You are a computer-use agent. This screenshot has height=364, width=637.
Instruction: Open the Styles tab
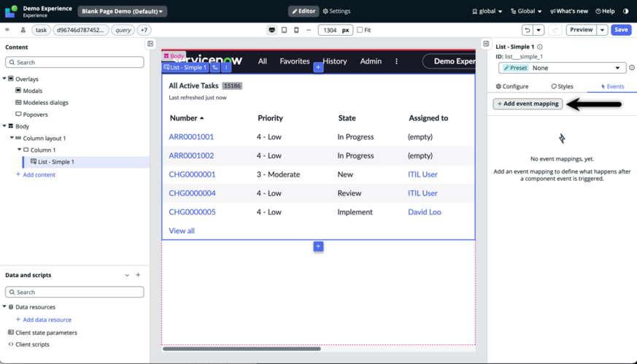point(563,87)
